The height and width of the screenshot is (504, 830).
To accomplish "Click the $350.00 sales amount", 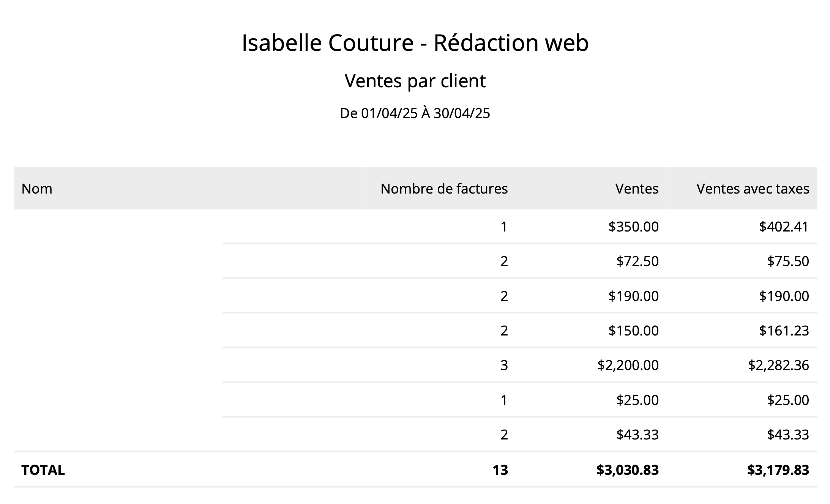I will tap(633, 227).
